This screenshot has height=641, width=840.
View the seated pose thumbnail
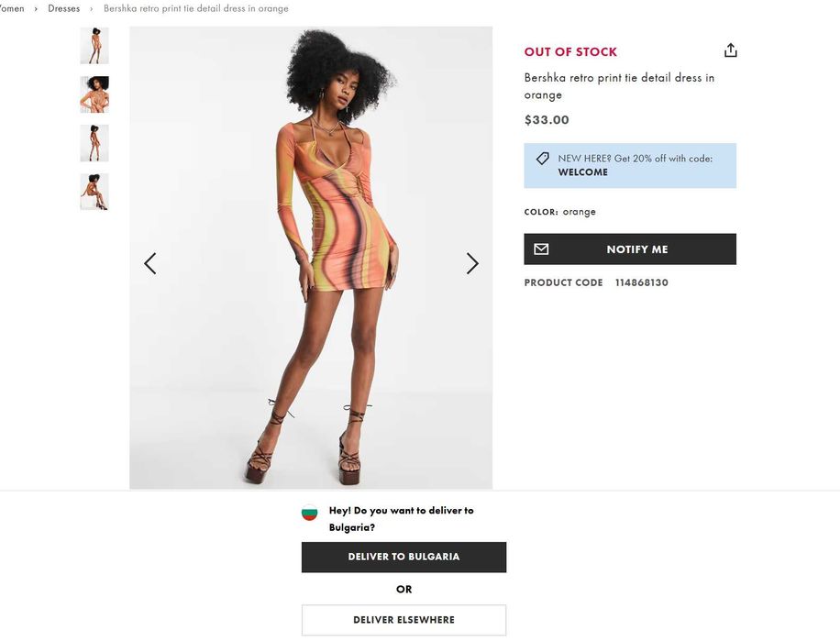pos(94,192)
